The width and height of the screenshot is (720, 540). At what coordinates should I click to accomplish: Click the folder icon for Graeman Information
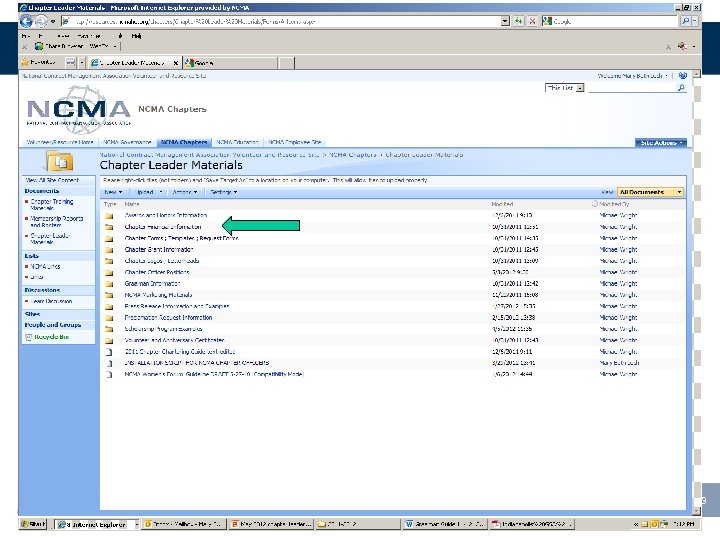[109, 284]
